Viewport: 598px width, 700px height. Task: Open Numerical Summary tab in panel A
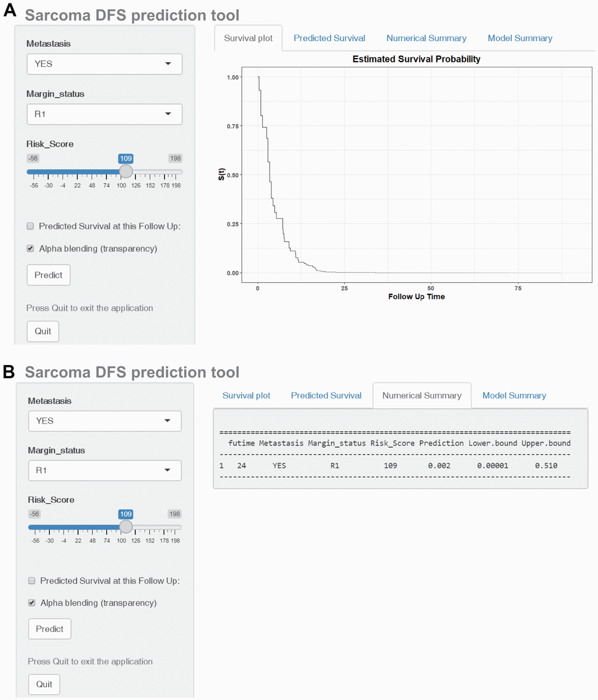coord(426,38)
